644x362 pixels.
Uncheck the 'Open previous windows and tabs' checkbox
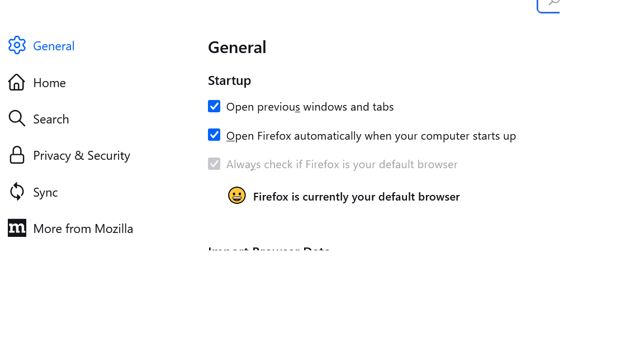click(214, 106)
